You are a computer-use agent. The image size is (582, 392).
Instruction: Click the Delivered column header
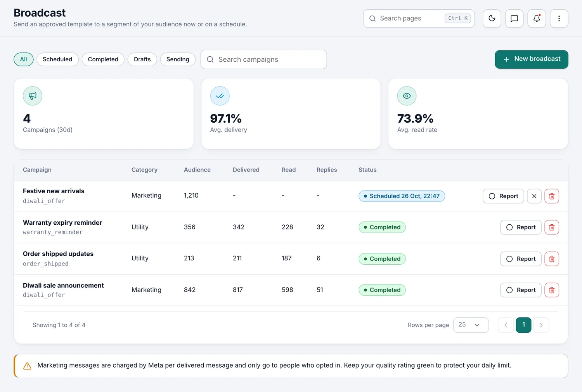coord(246,170)
